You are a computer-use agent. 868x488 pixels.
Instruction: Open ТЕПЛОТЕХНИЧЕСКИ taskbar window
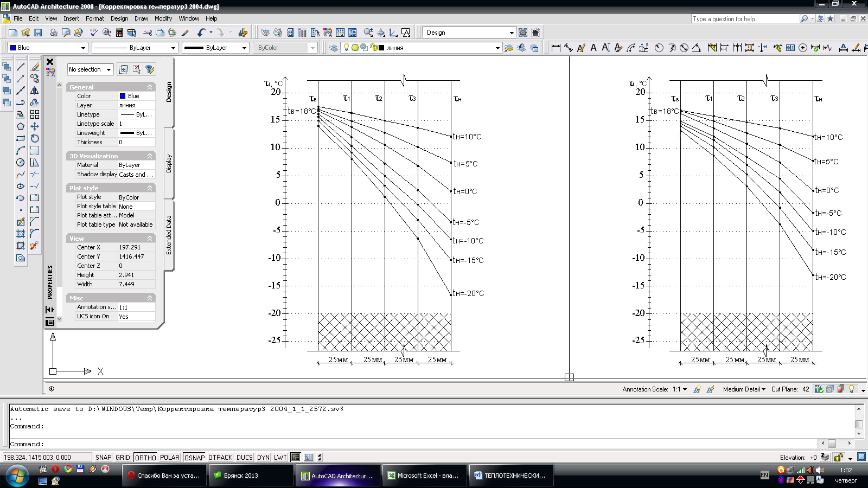pyautogui.click(x=513, y=476)
